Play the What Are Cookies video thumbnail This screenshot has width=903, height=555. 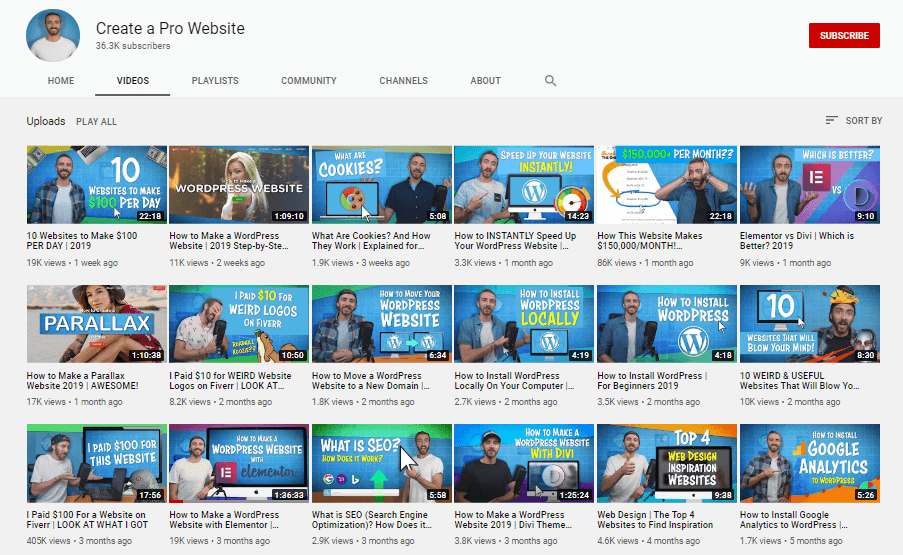tap(381, 185)
